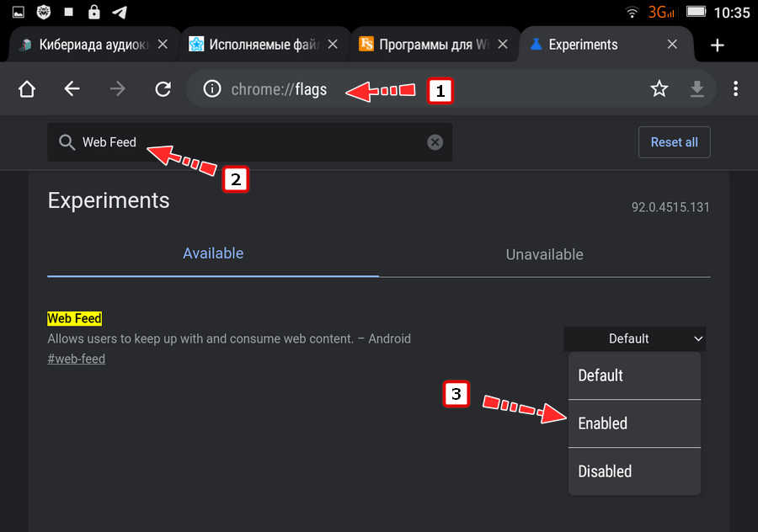Tap the Wi-Fi status icon
The width and height of the screenshot is (758, 532).
[632, 12]
